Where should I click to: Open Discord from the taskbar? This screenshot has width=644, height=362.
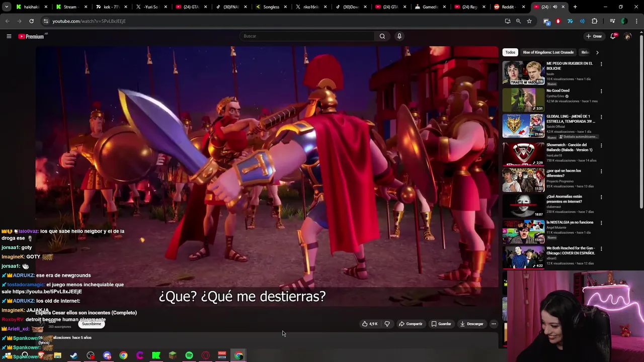click(x=107, y=356)
